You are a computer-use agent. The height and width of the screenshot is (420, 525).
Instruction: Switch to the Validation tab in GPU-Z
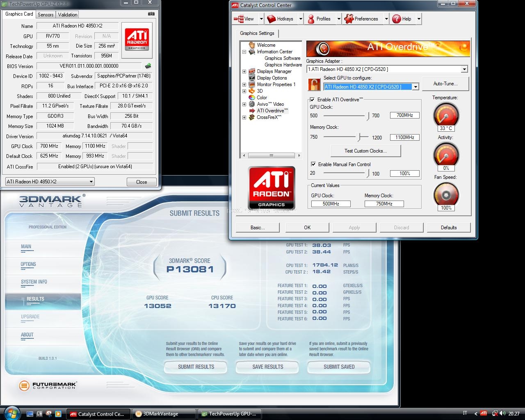68,14
